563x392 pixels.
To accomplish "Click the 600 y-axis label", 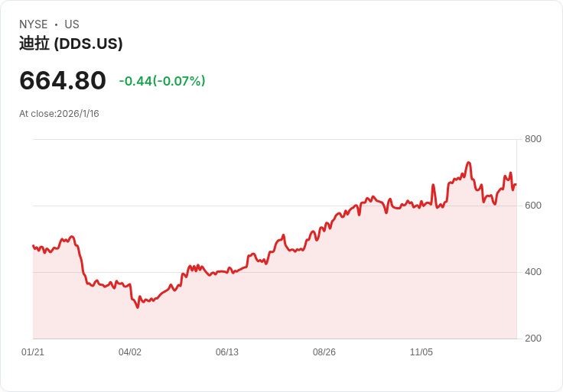I will click(x=532, y=206).
